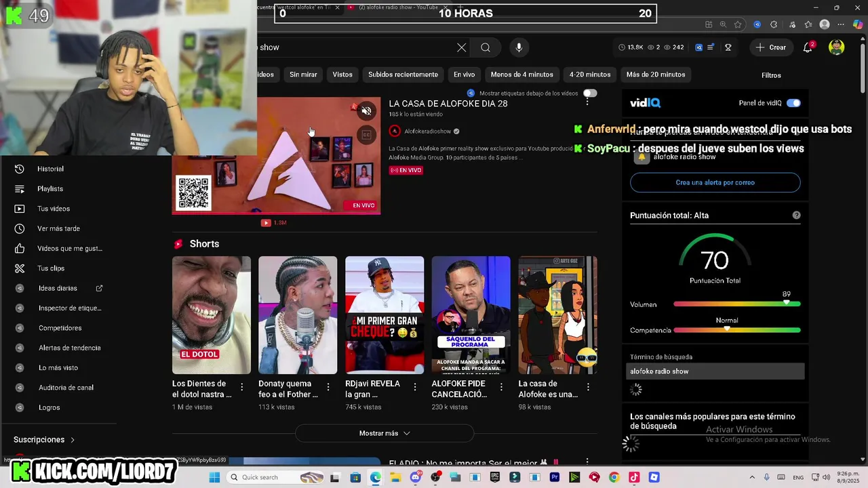
Task: Open Premiere Pro from taskbar
Action: 555,477
